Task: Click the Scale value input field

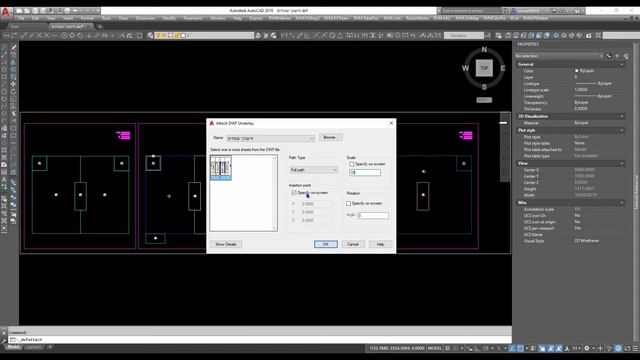Action: pyautogui.click(x=365, y=173)
